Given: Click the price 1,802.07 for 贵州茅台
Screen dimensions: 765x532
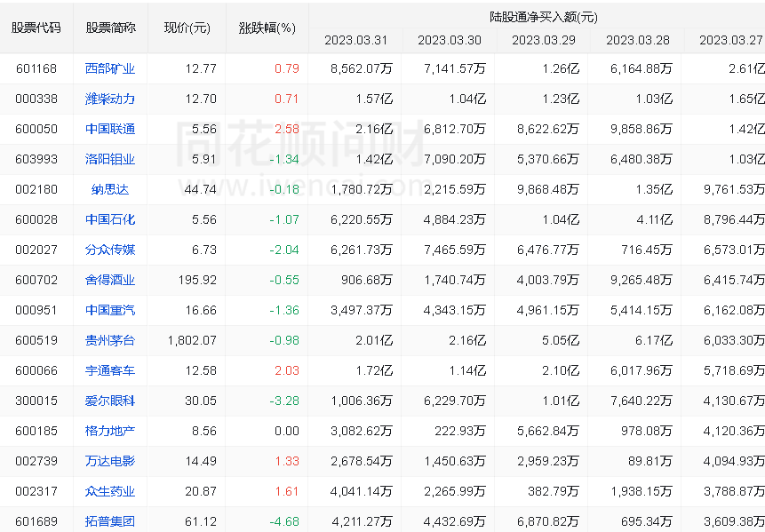Looking at the screenshot, I should [192, 340].
